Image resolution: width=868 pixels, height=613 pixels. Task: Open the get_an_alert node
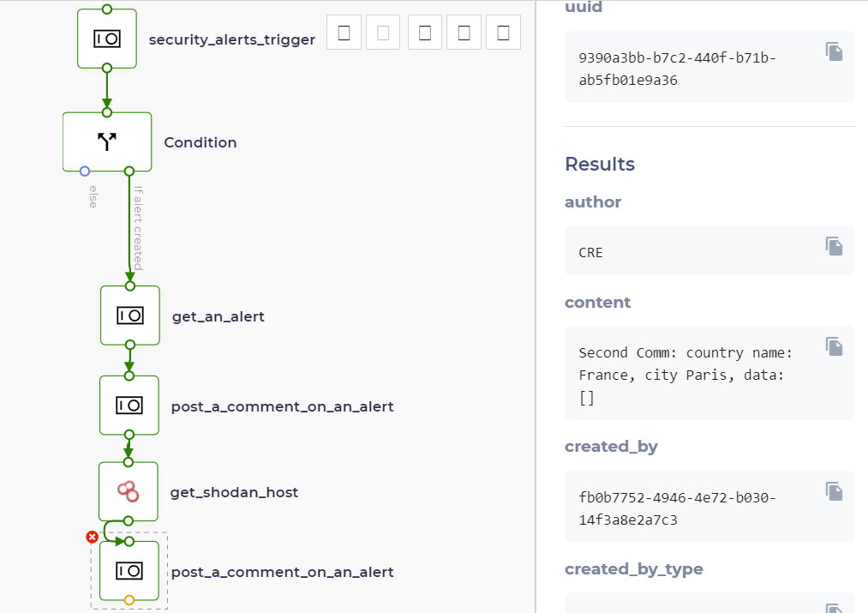click(x=130, y=316)
